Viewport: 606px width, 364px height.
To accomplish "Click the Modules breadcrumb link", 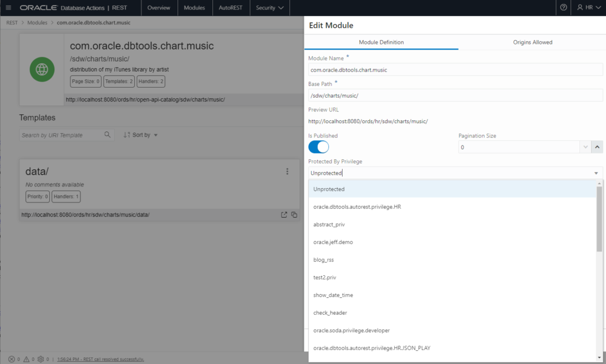I will click(x=37, y=23).
